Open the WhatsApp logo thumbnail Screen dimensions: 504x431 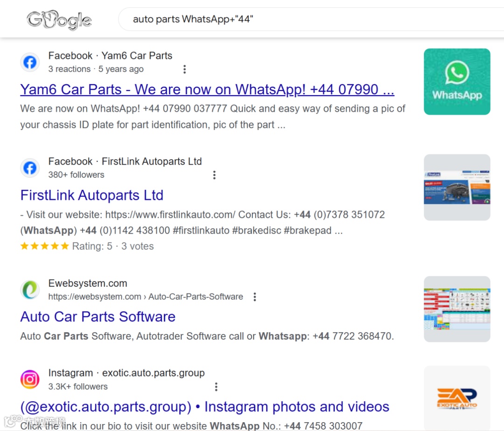(457, 82)
